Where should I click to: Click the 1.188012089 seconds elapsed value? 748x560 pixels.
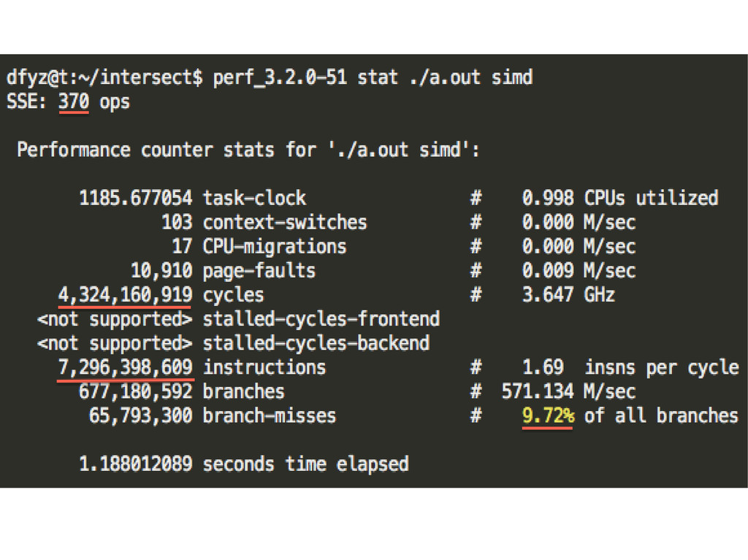coord(135,464)
